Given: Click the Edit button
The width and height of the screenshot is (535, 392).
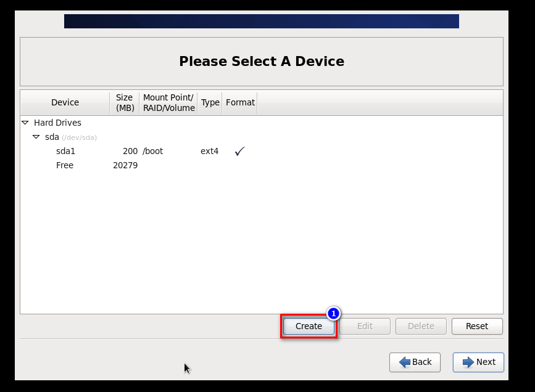Looking at the screenshot, I should click(x=365, y=326).
